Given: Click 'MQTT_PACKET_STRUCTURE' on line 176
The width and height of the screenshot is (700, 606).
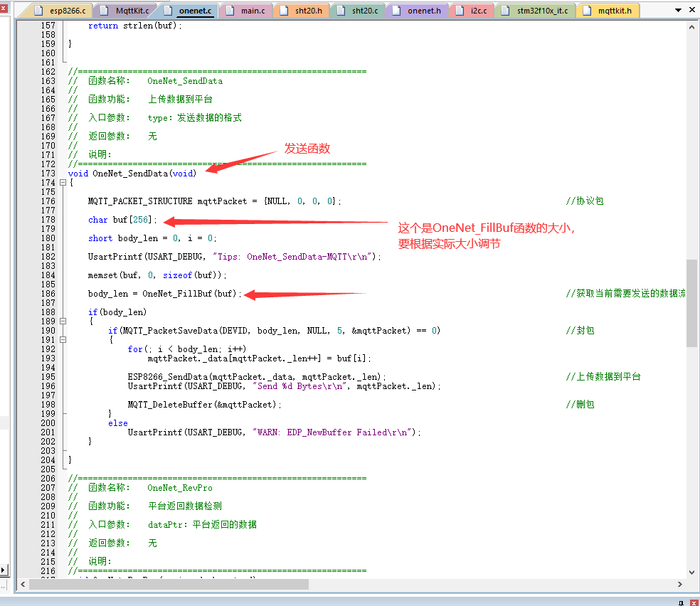Looking at the screenshot, I should (140, 201).
